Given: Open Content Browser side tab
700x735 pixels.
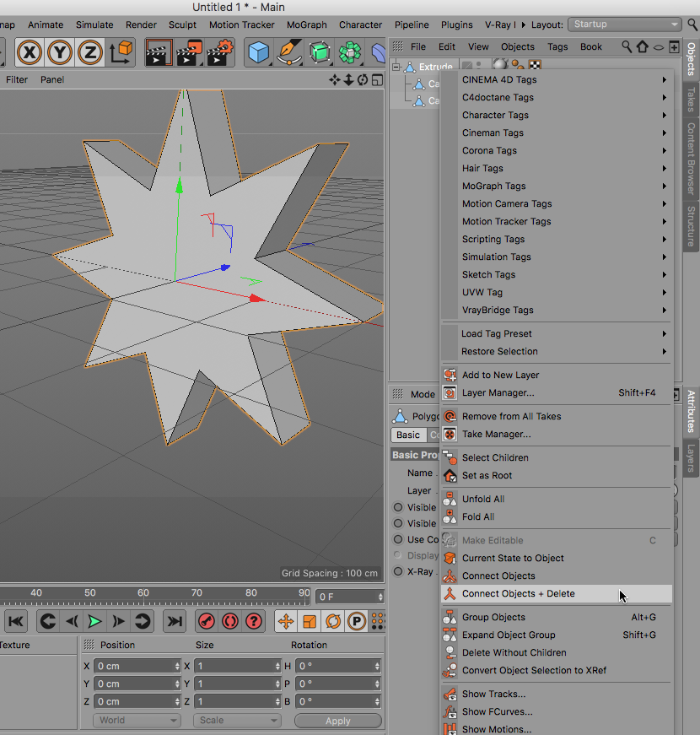Looking at the screenshot, I should coord(691,159).
